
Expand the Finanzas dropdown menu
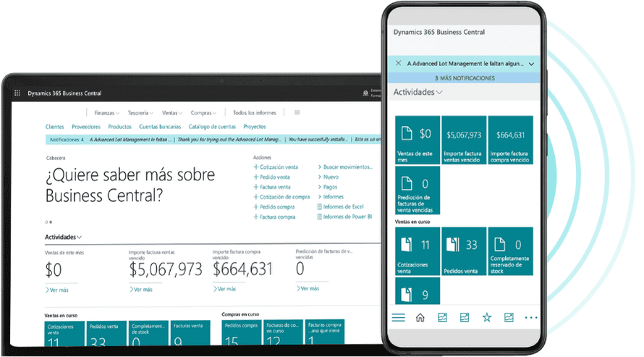(x=106, y=113)
